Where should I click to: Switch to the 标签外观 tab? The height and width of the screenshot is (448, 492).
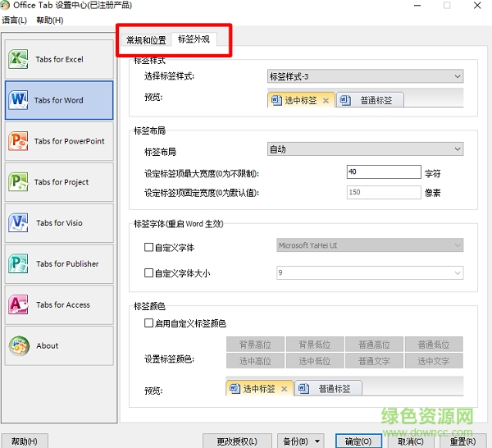pos(194,39)
